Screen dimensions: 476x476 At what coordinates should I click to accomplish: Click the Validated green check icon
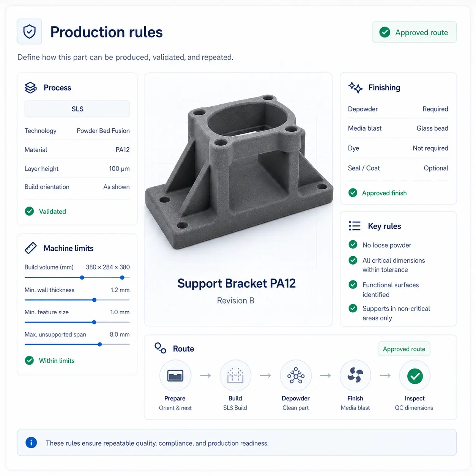(x=29, y=211)
